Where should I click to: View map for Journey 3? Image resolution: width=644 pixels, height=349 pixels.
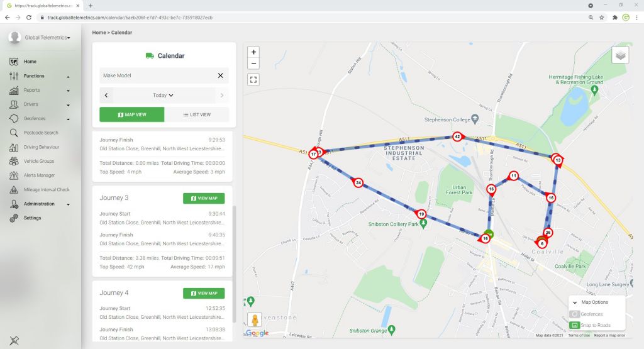click(x=204, y=198)
